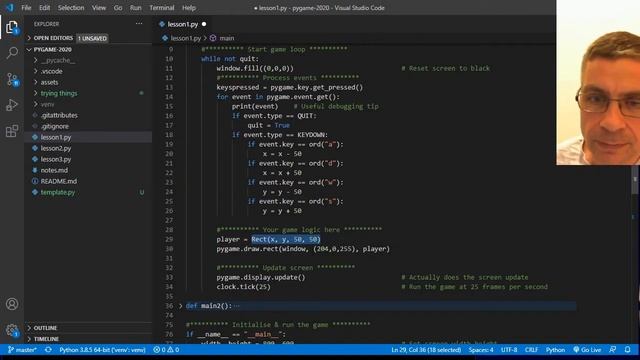
Task: Click the clock.tick(25) code line
Action: click(x=243, y=287)
